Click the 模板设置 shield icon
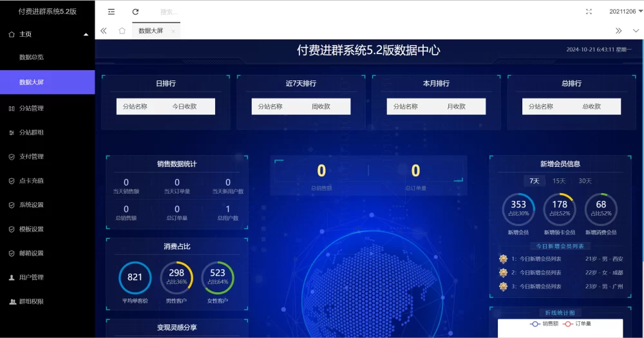The height and width of the screenshot is (338, 644). 12,229
